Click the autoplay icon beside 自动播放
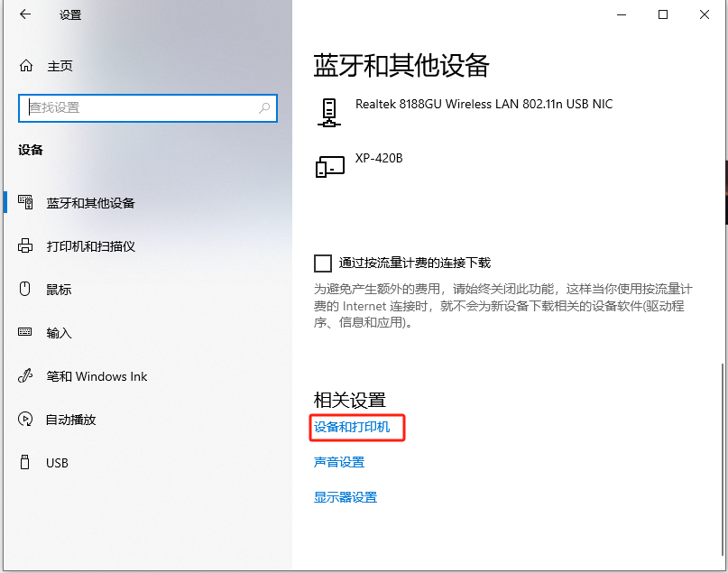The height and width of the screenshot is (573, 728). pos(25,419)
